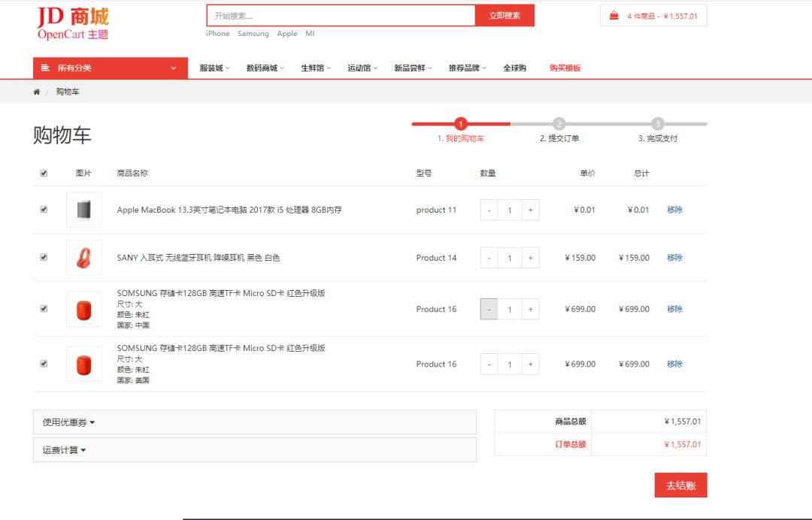The image size is (812, 520).
Task: Open the 推荐品牌 menu dropdown
Action: [x=468, y=68]
